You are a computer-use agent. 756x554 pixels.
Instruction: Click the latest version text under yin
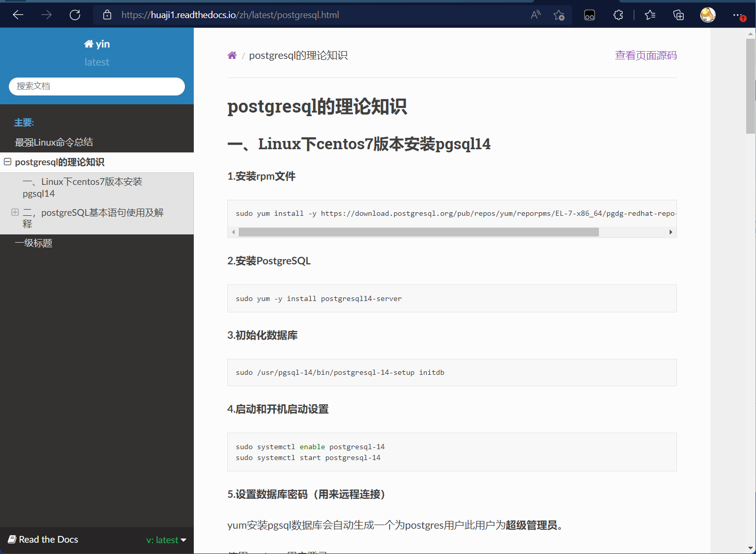pos(97,62)
